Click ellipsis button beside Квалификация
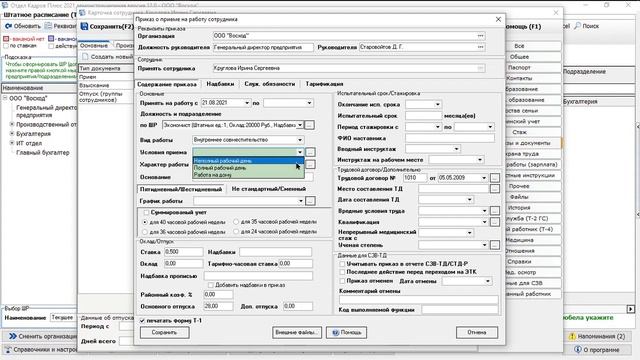The height and width of the screenshot is (360, 640). tap(495, 222)
